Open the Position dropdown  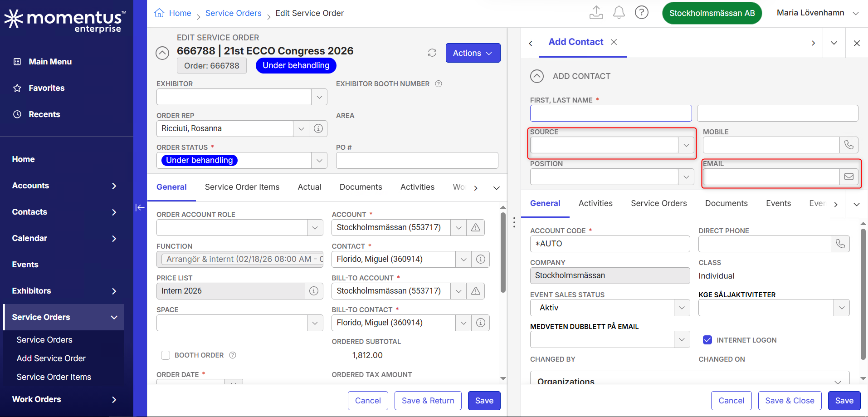click(x=686, y=177)
